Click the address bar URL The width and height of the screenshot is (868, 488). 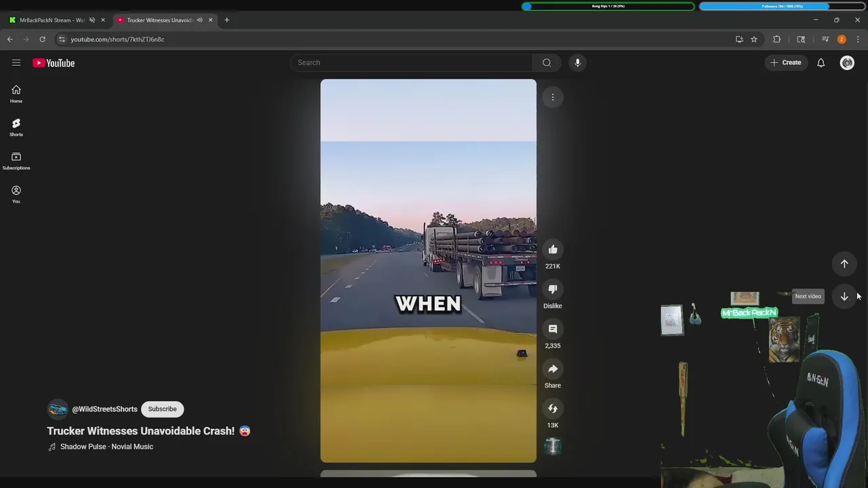pos(117,39)
